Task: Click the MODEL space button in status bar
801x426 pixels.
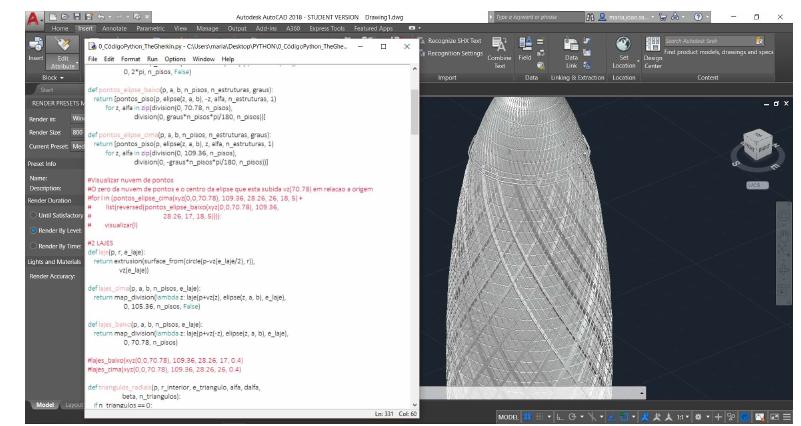Action: coord(508,417)
